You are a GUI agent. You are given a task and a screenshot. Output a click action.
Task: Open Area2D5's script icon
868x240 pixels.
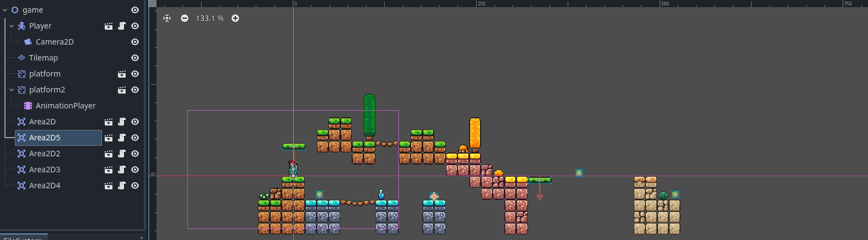click(x=122, y=138)
